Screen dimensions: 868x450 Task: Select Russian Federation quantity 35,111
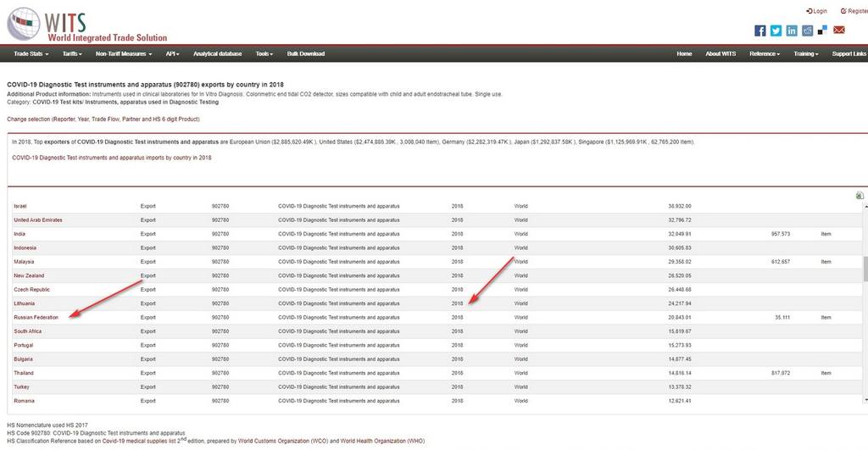(782, 318)
